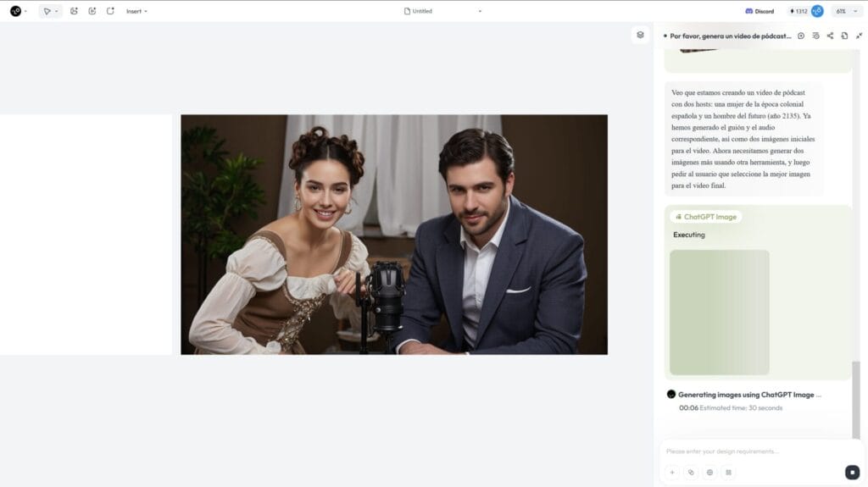The width and height of the screenshot is (868, 487).
Task: Open the dropdown arrow next to Untitled title
Action: (x=480, y=11)
